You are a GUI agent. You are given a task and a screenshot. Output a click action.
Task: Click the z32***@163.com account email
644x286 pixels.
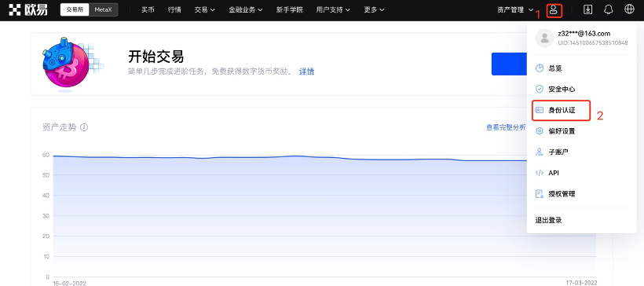584,34
